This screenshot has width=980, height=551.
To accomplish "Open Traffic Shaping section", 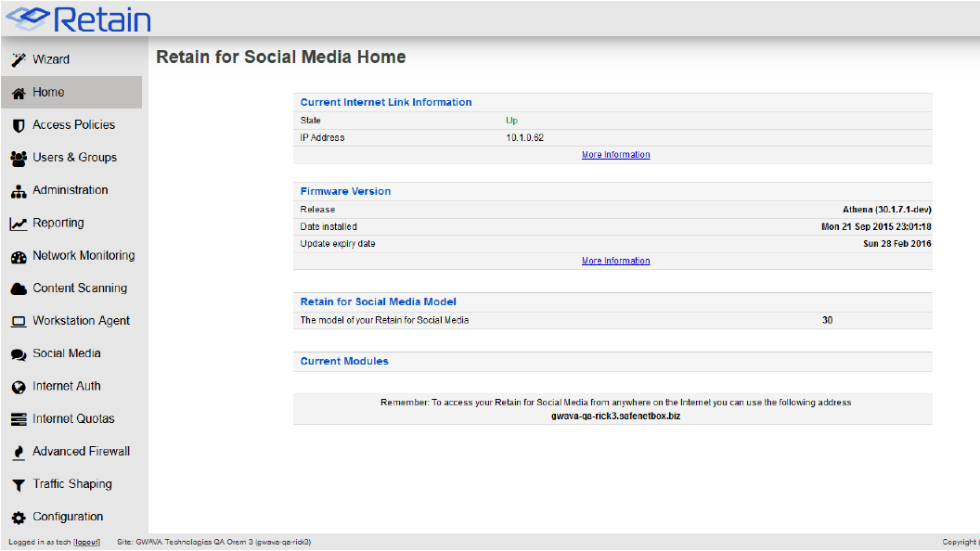I will tap(71, 483).
